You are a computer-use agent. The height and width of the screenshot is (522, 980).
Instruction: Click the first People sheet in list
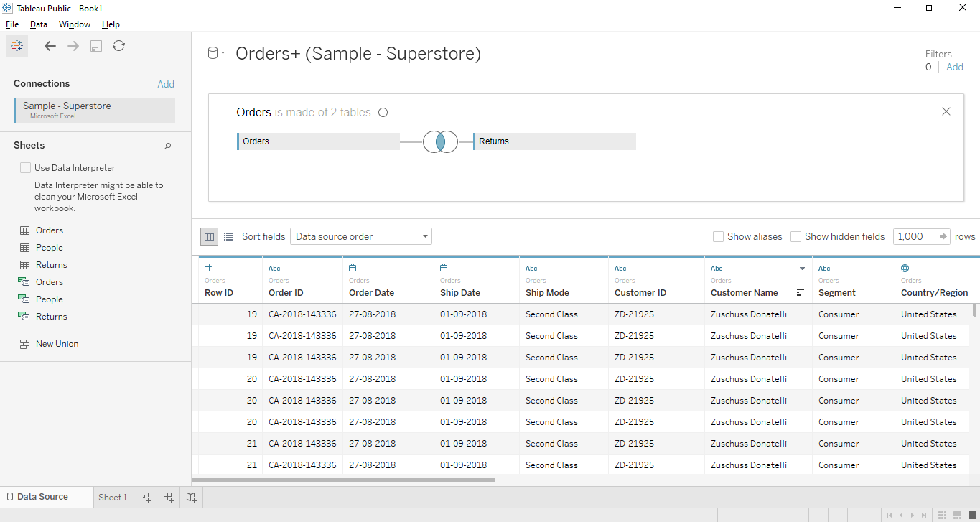[x=50, y=248]
